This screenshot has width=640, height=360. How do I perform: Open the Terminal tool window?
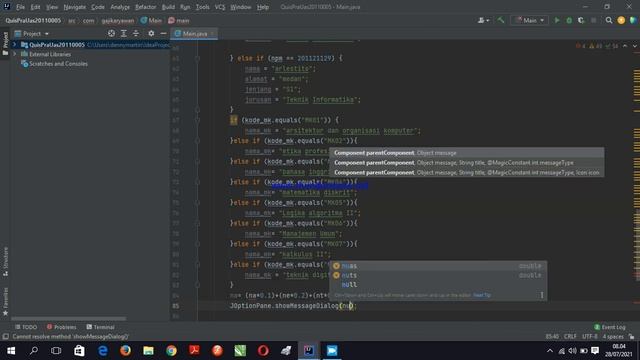(100, 327)
